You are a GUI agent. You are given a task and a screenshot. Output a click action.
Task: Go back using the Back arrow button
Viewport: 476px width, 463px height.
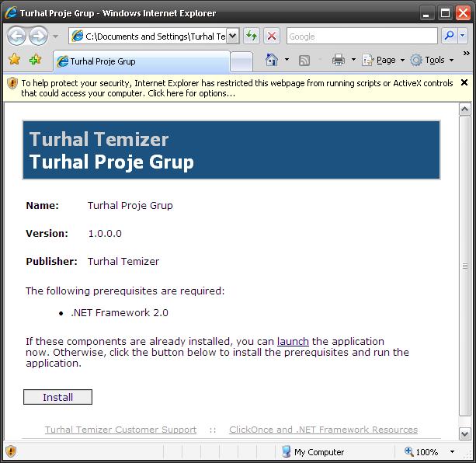point(16,37)
